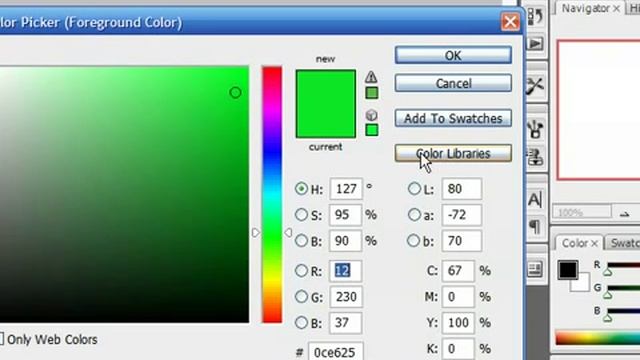Viewport: 640px width, 360px height.
Task: Switch to the Swatches tab
Action: (x=624, y=243)
